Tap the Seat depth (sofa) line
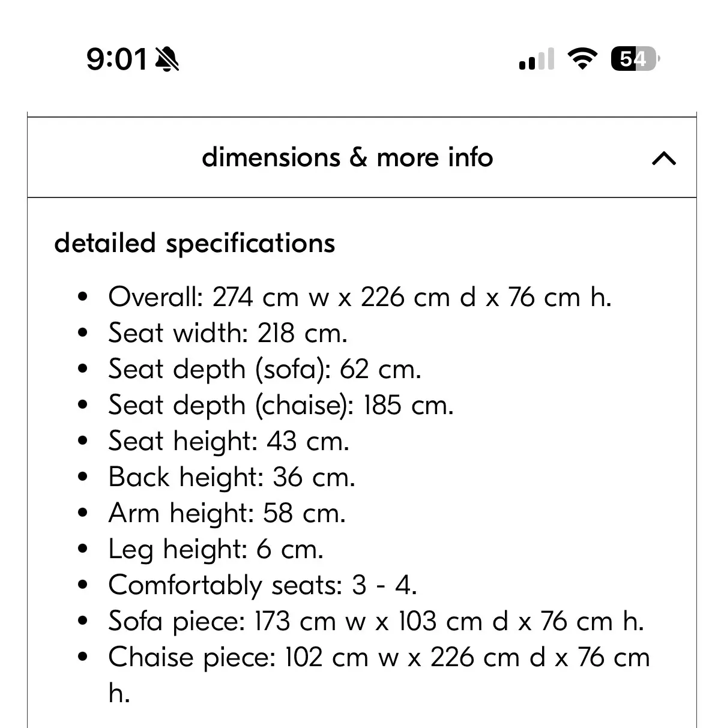This screenshot has width=724, height=728. pos(265,369)
